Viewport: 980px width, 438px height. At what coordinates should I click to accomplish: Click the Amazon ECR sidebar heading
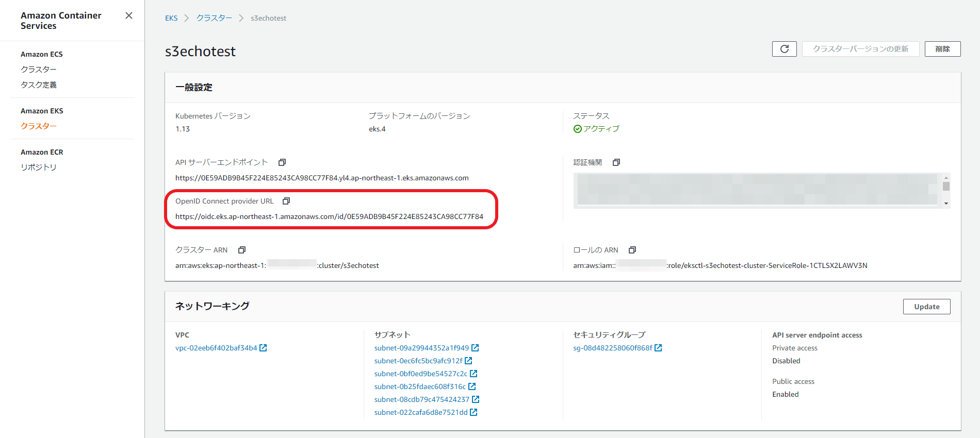[x=42, y=152]
